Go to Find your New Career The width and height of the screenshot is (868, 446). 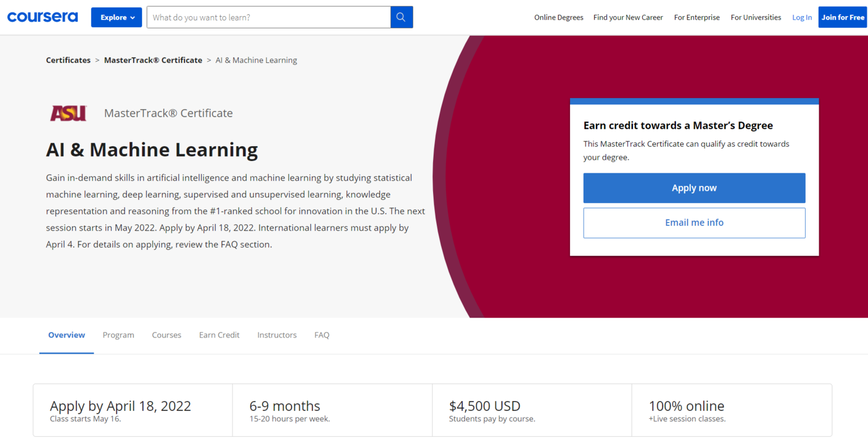click(628, 17)
